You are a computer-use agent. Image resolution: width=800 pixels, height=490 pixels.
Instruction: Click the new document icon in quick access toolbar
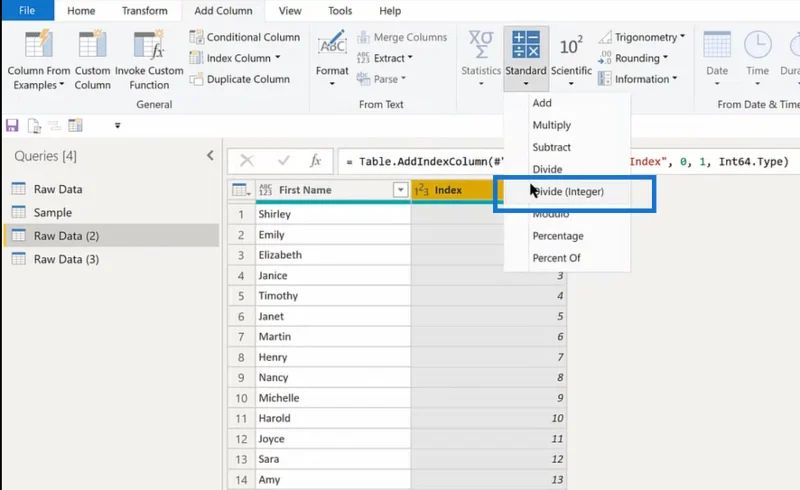34,126
